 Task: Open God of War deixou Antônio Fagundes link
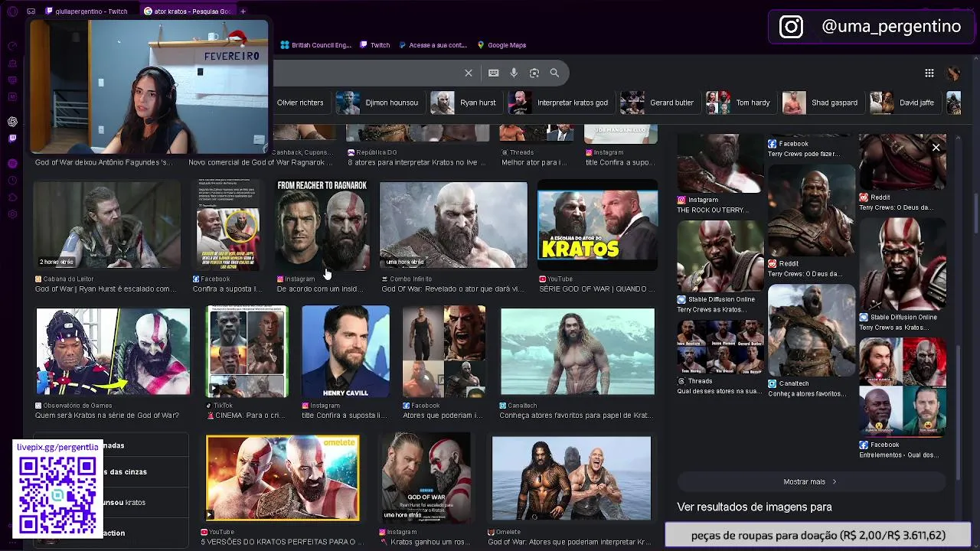tap(103, 162)
